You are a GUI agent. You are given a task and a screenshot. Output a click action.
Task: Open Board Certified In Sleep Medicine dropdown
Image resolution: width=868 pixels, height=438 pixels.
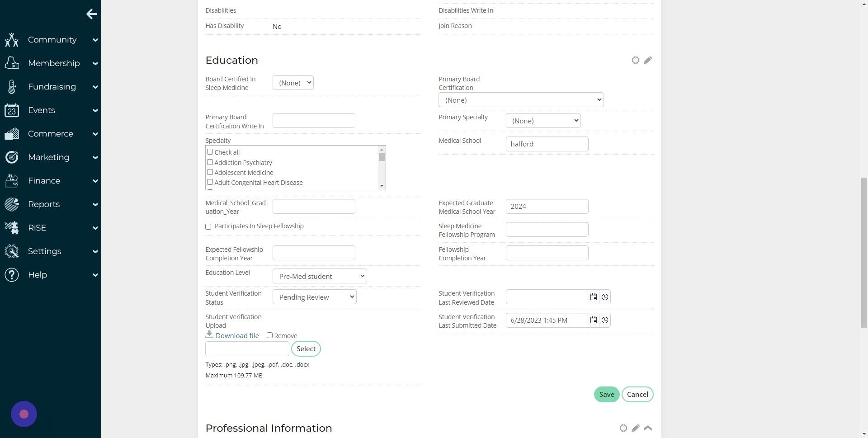pos(293,83)
